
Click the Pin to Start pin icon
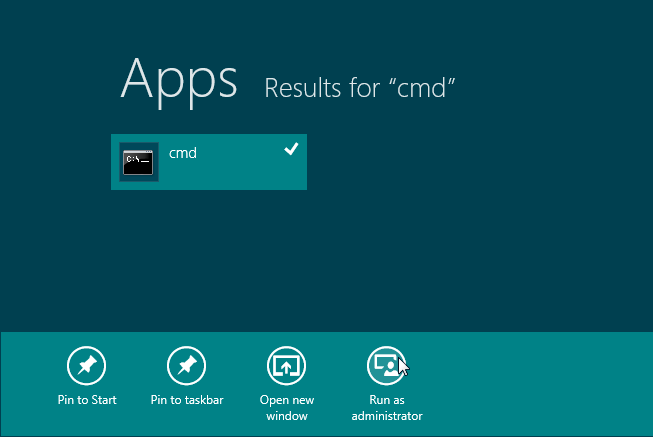tap(87, 366)
